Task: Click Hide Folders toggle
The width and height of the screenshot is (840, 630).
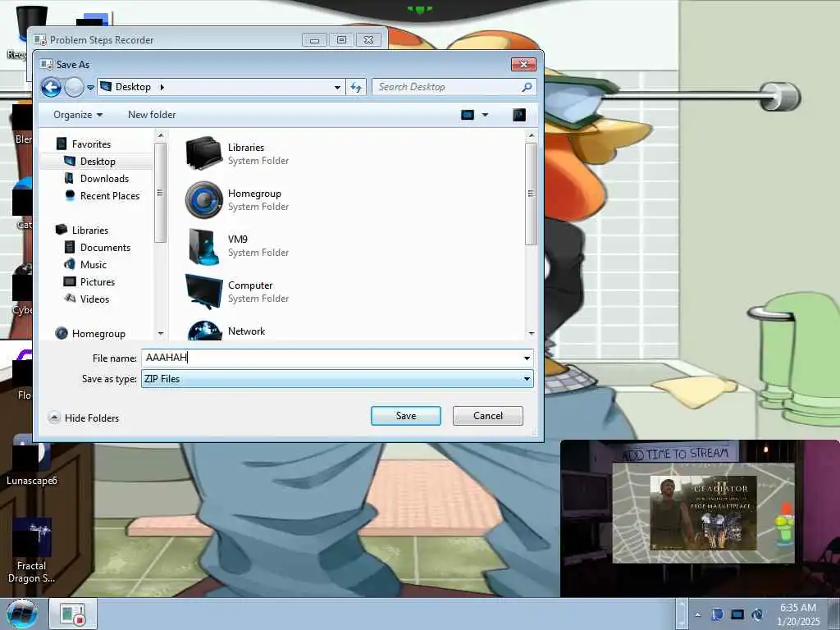Action: [x=84, y=418]
